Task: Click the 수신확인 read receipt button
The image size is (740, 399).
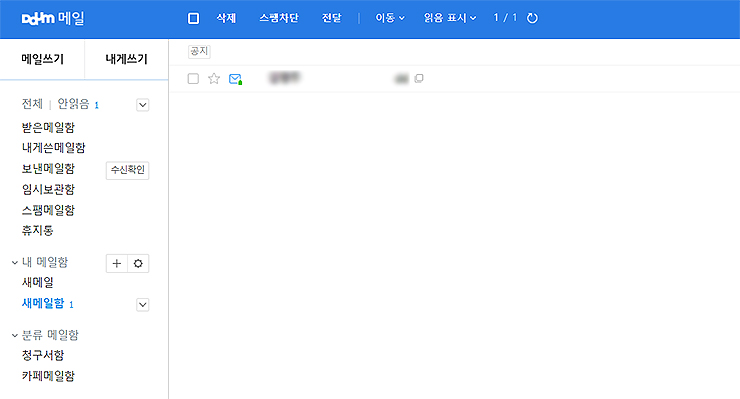Action: 127,170
